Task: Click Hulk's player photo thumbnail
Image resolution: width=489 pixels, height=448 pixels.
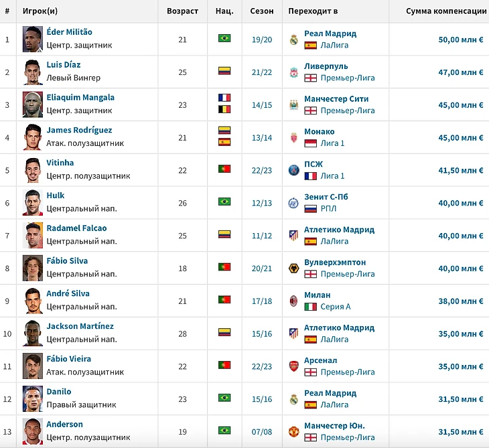Action: click(32, 203)
